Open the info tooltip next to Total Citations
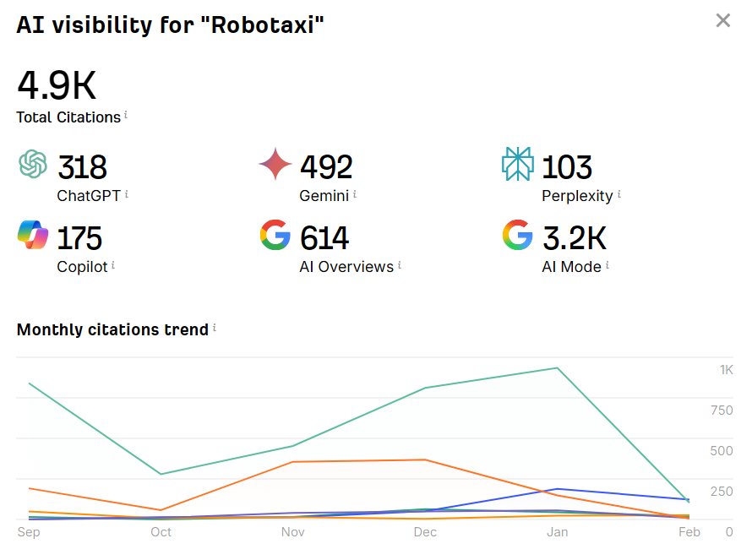 126,115
